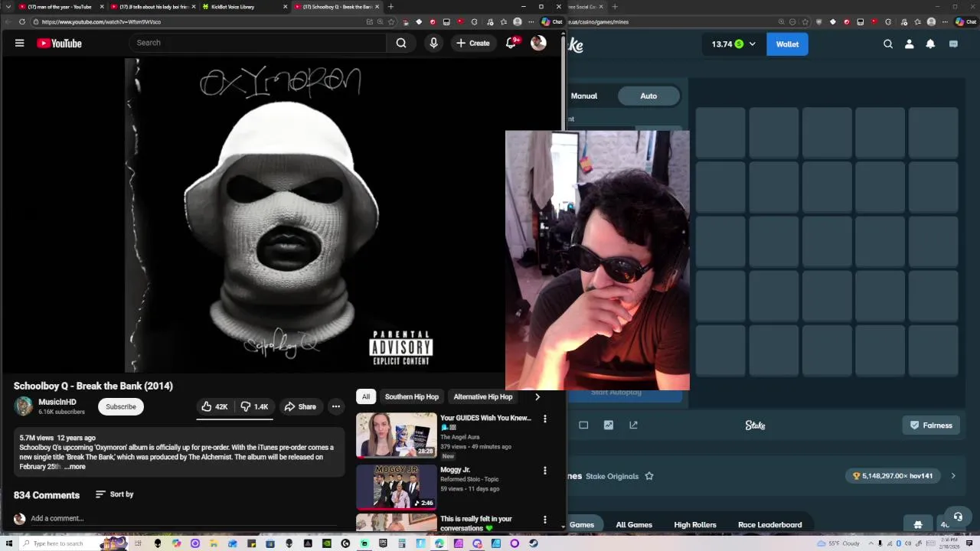Dislike the video showing 1.4K

point(254,406)
